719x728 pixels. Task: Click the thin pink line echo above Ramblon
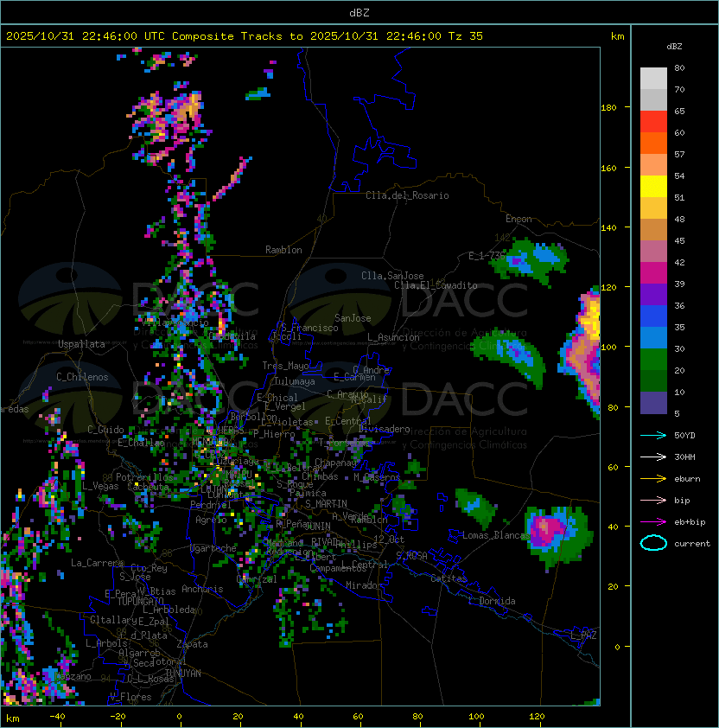pos(231,180)
